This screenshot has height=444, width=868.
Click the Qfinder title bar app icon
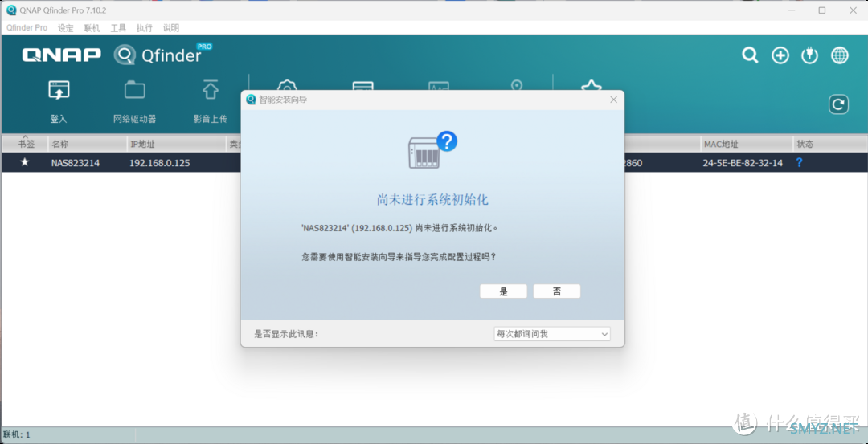coord(11,10)
